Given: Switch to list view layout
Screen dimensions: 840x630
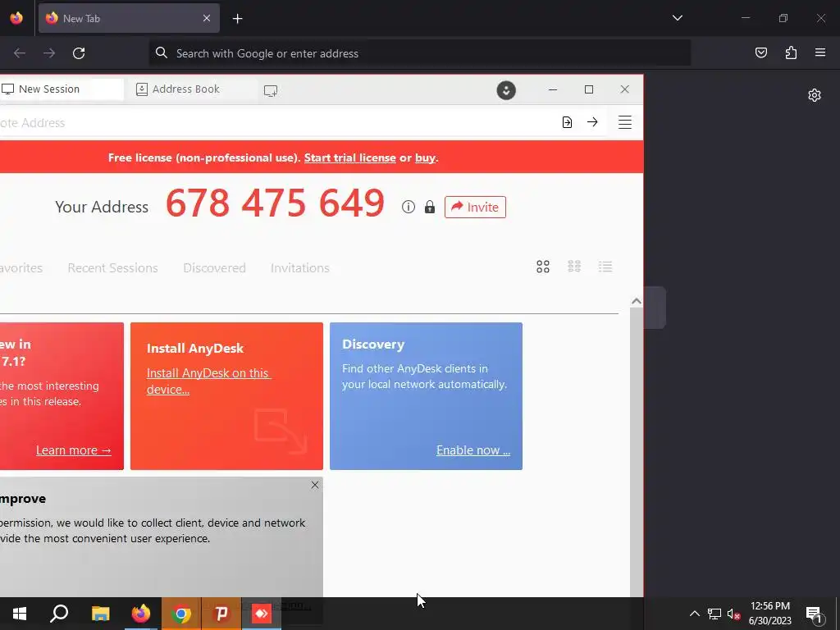Looking at the screenshot, I should pos(605,267).
